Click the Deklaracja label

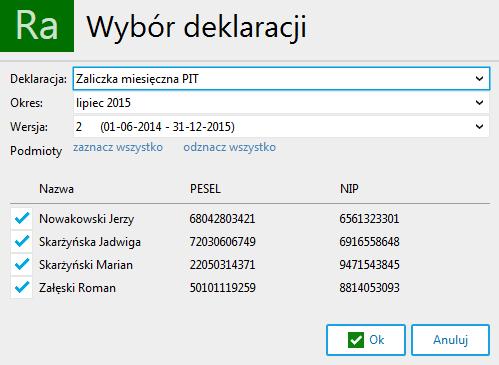38,79
